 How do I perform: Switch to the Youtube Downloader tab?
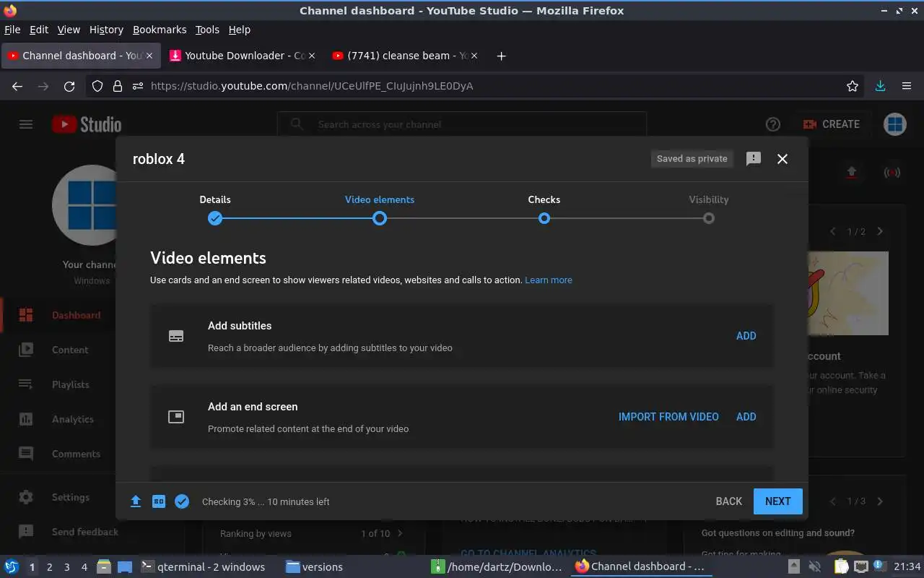point(243,56)
